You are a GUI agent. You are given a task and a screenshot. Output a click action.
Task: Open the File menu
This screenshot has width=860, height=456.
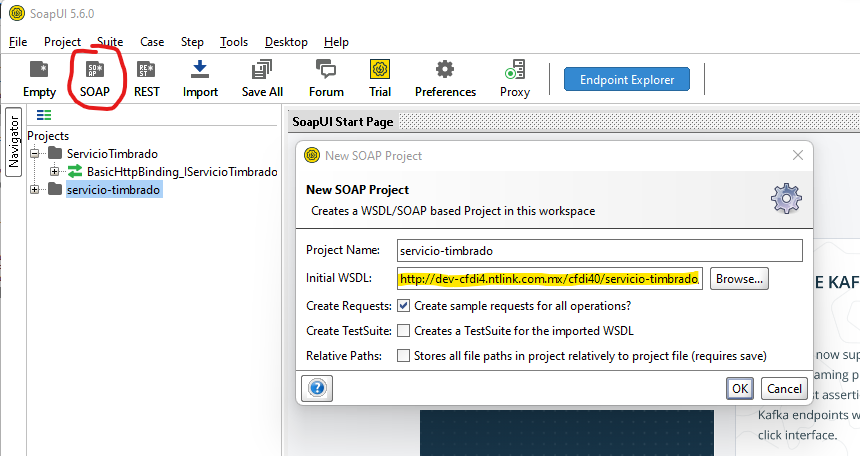(x=18, y=42)
